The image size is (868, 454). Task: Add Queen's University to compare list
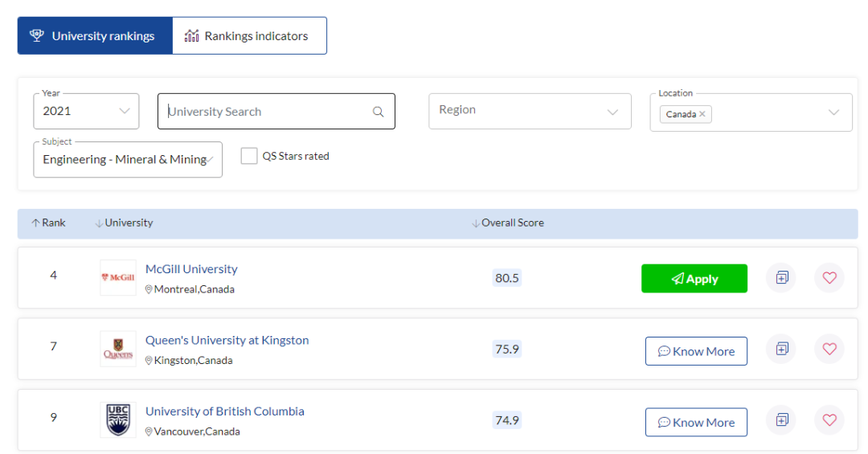click(781, 350)
